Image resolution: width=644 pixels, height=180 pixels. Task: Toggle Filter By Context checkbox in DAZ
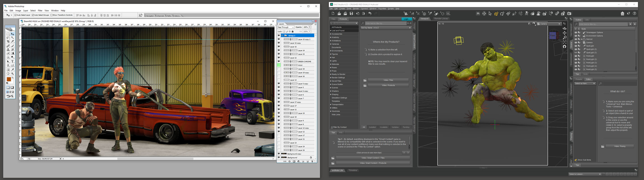[x=332, y=127]
